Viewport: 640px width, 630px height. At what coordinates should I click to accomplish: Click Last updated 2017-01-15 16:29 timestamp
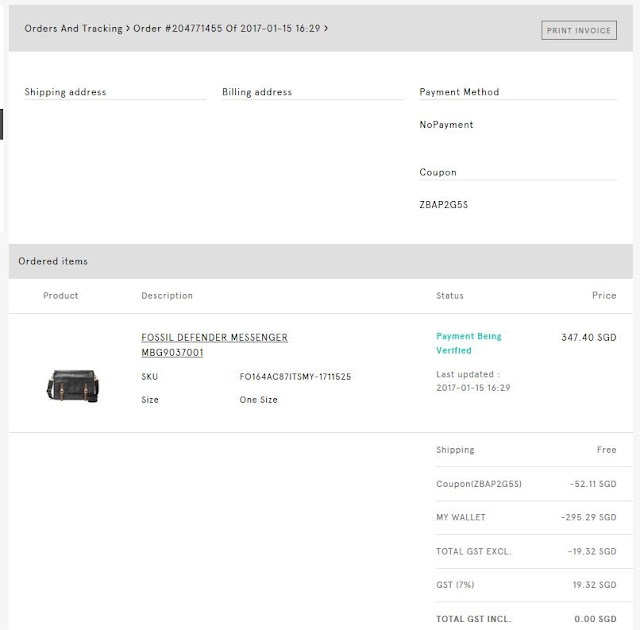coord(473,381)
